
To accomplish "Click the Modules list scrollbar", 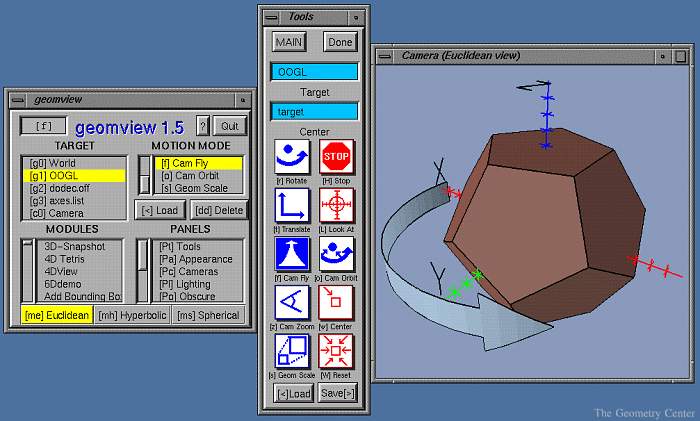I will tap(28, 269).
